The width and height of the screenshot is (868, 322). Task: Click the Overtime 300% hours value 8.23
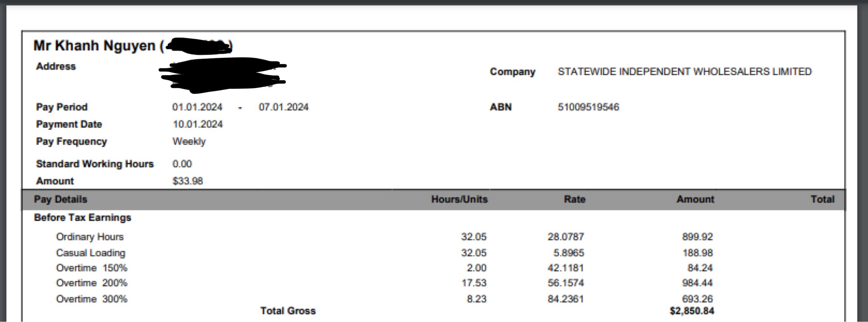coord(477,299)
